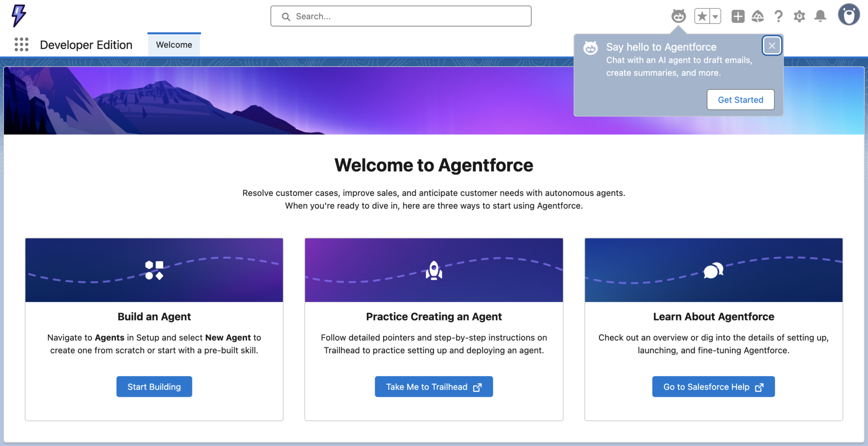Open the favorites list dropdown arrow
Image resolution: width=868 pixels, height=446 pixels.
[x=715, y=15]
